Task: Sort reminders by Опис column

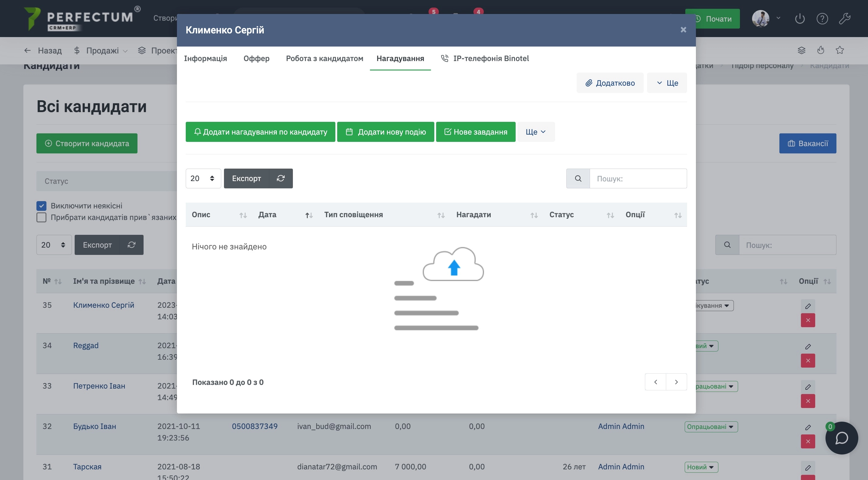Action: pyautogui.click(x=219, y=214)
